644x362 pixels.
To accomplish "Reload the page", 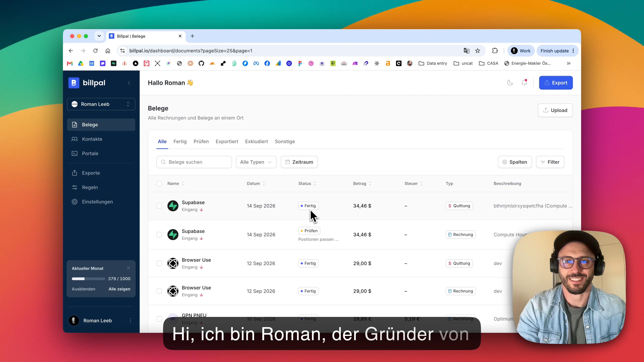I will (x=95, y=51).
